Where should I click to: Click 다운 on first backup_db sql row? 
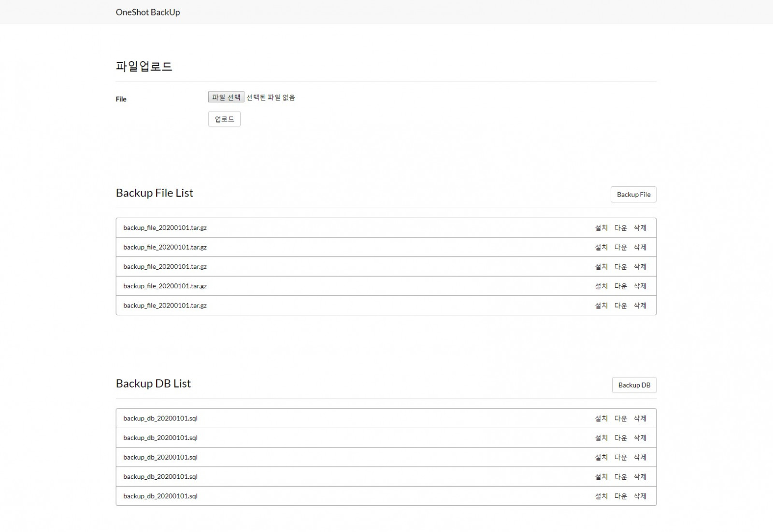pyautogui.click(x=620, y=419)
